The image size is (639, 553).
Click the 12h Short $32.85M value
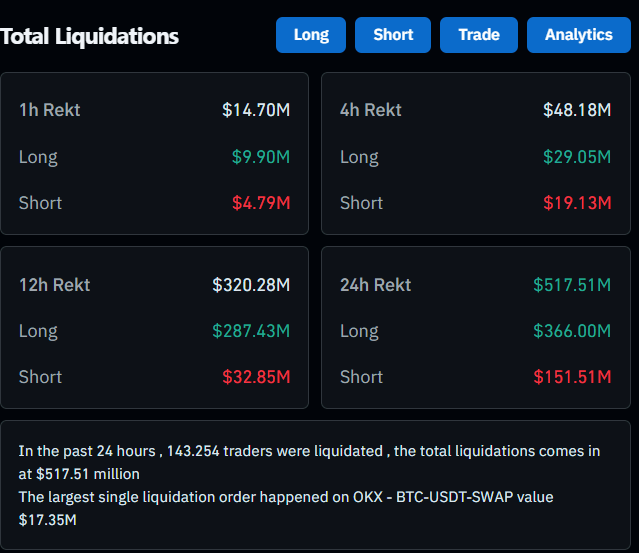point(256,377)
